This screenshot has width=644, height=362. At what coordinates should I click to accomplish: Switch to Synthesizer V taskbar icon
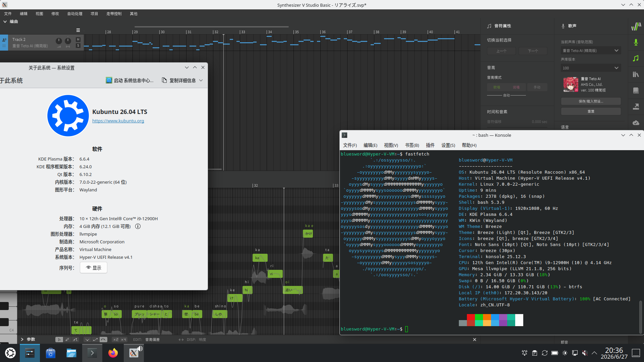(x=134, y=353)
